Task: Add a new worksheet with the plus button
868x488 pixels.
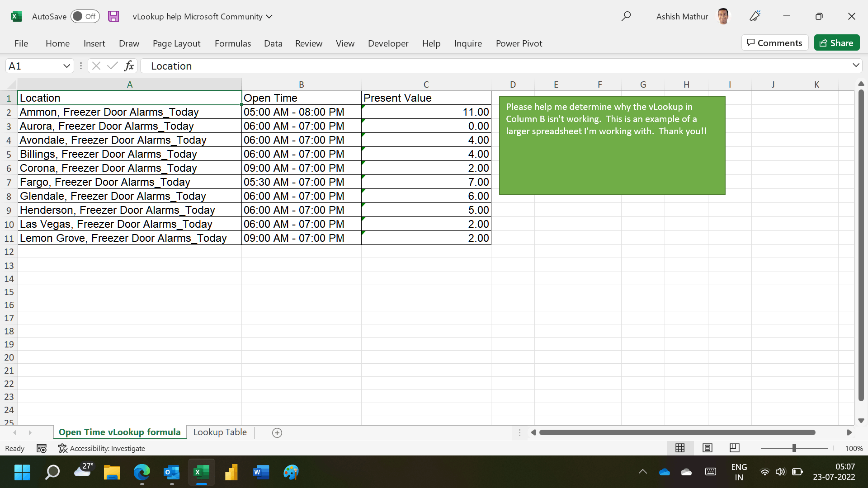Action: click(x=277, y=432)
